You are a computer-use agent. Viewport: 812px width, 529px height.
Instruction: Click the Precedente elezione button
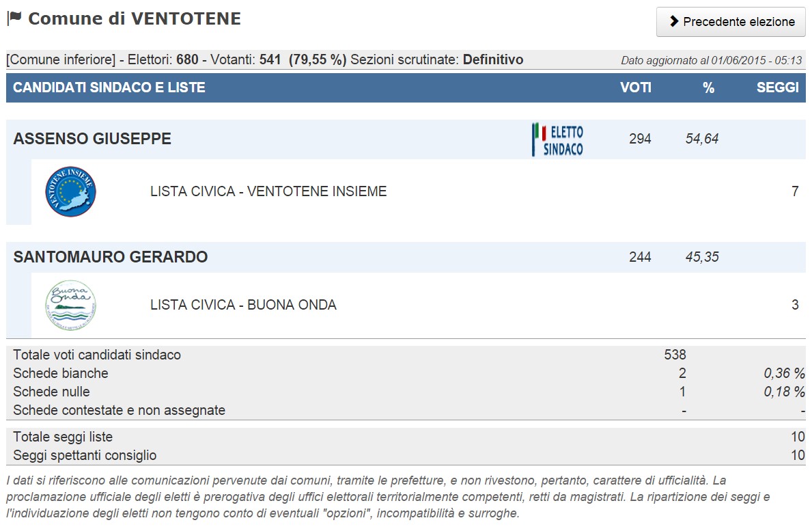click(731, 22)
